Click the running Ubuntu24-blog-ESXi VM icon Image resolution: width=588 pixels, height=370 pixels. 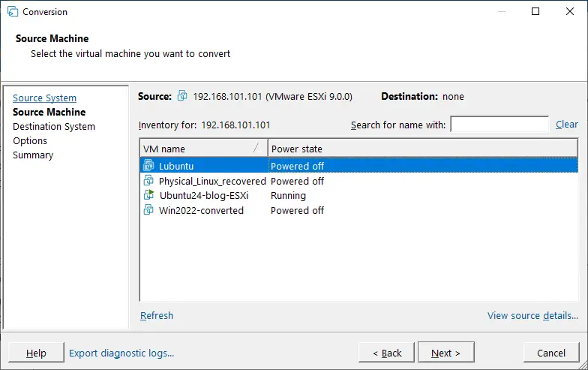148,195
